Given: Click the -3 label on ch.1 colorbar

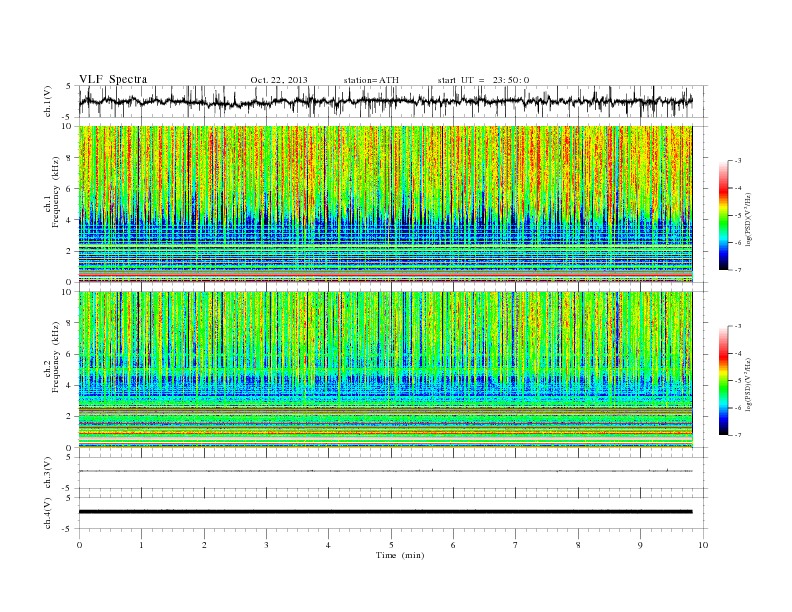Looking at the screenshot, I should [x=737, y=161].
